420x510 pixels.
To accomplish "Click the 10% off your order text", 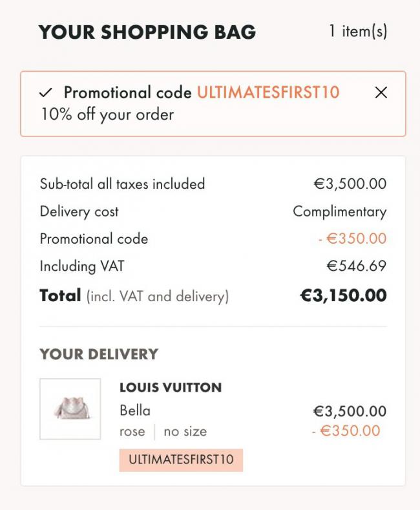I will [x=108, y=114].
